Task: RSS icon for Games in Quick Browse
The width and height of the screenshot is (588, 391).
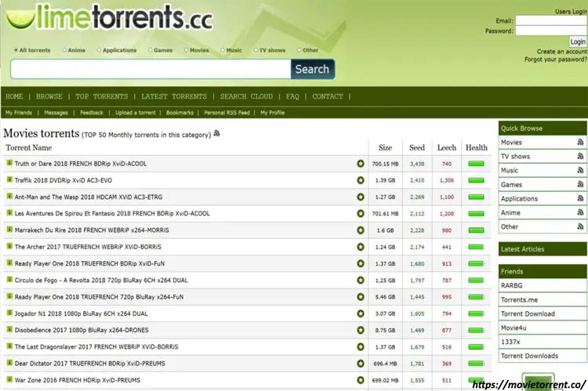Action: [580, 184]
